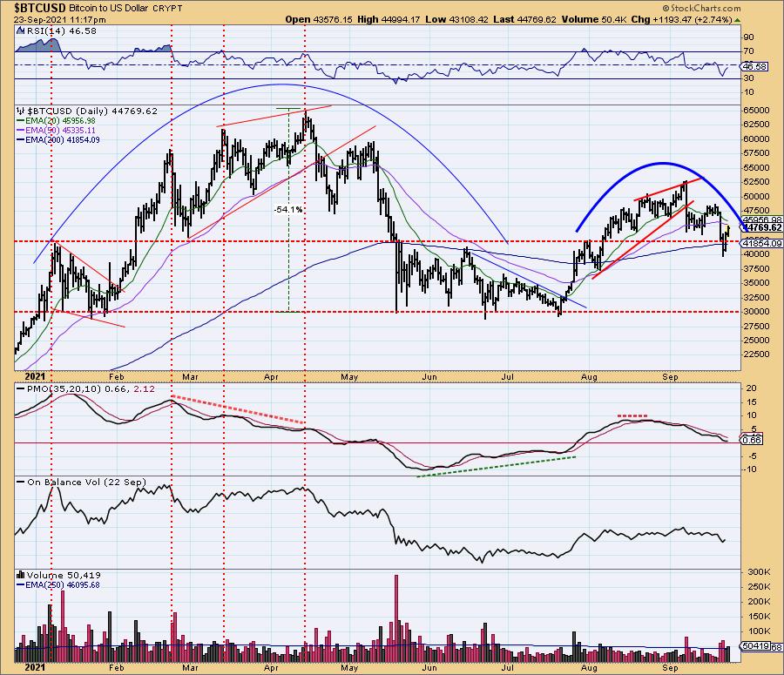Click the Volume 50.4K header value
Image resolution: width=784 pixels, height=675 pixels.
tap(593, 19)
